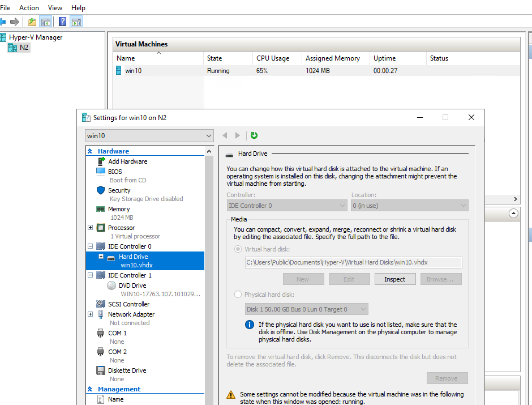The height and width of the screenshot is (405, 532).
Task: Click the win10 virtual machine icon in the list
Action: 118,71
